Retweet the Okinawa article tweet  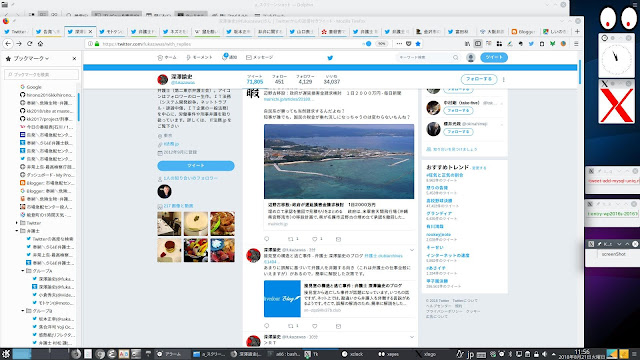tap(291, 239)
